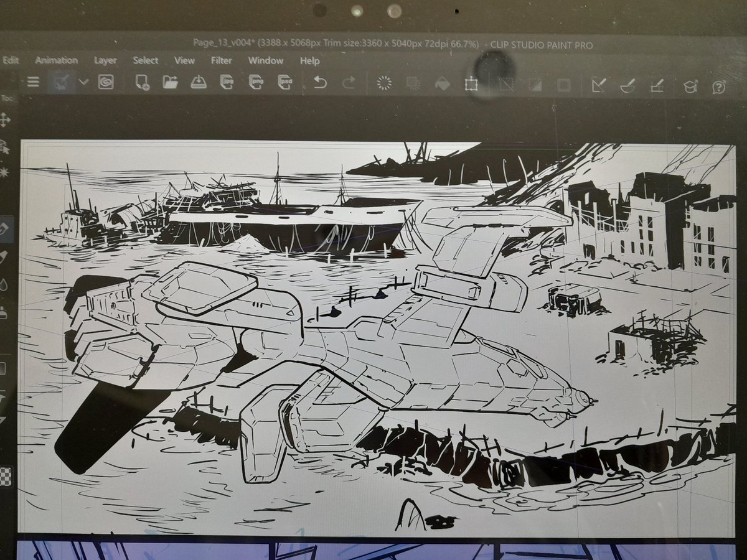Open the Window menu
The image size is (747, 560).
point(266,60)
